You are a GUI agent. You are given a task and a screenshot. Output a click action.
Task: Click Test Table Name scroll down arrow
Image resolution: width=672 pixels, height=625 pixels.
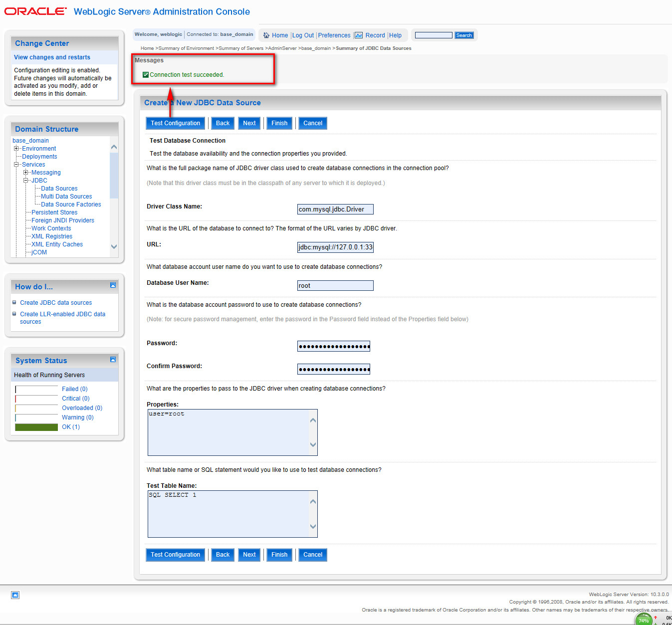tap(313, 526)
